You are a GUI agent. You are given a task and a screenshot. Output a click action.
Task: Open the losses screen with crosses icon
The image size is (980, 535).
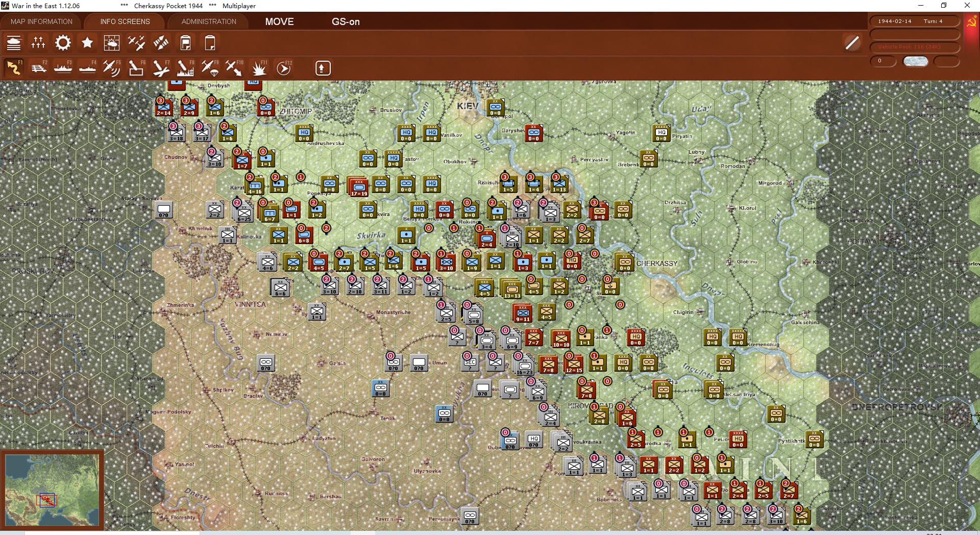(x=38, y=43)
